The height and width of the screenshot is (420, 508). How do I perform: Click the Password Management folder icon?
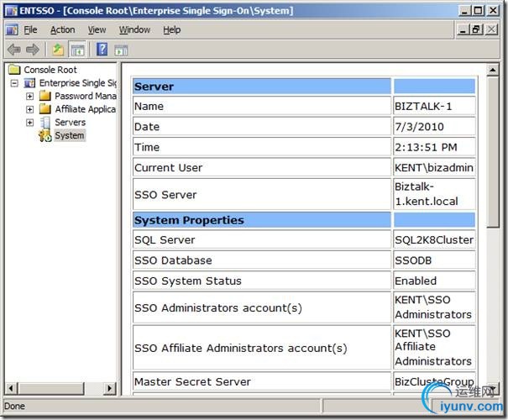[45, 96]
